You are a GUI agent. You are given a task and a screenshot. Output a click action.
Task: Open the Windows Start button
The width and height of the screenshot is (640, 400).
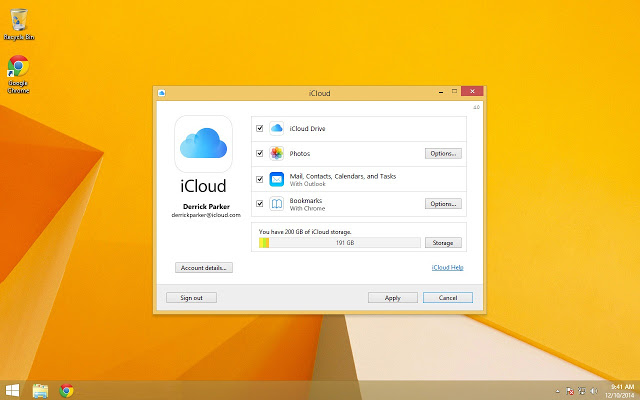coord(12,390)
